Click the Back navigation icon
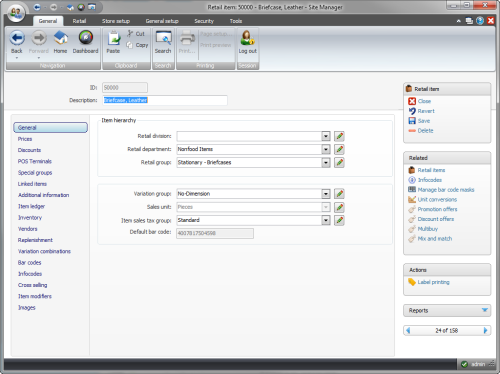Screen dimensions: 500x374 pyautogui.click(x=17, y=38)
